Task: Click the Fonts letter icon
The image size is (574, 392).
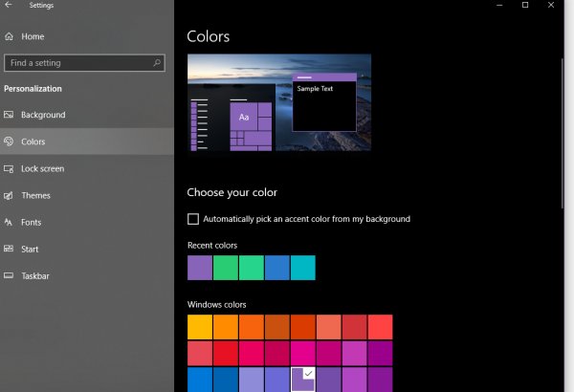Action: tap(9, 222)
